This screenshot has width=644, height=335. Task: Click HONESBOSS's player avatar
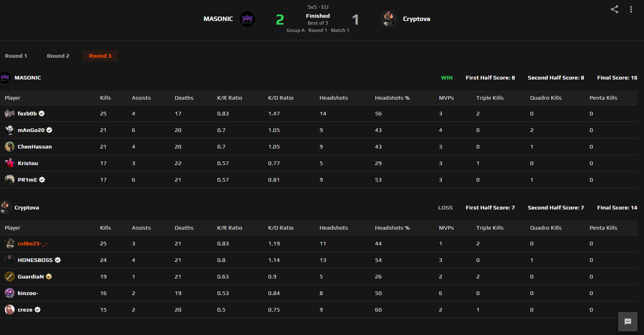10,260
